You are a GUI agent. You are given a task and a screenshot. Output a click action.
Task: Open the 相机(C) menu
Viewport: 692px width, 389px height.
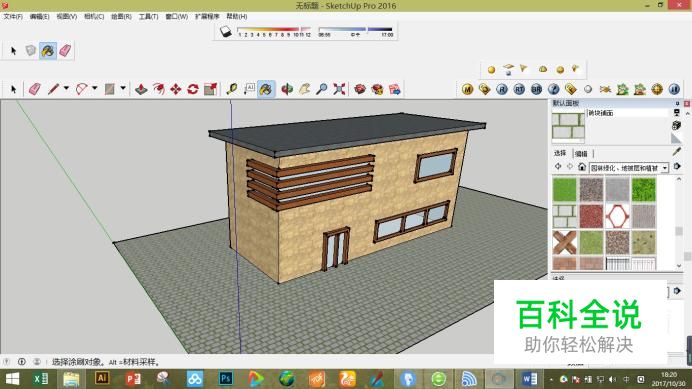click(x=94, y=16)
